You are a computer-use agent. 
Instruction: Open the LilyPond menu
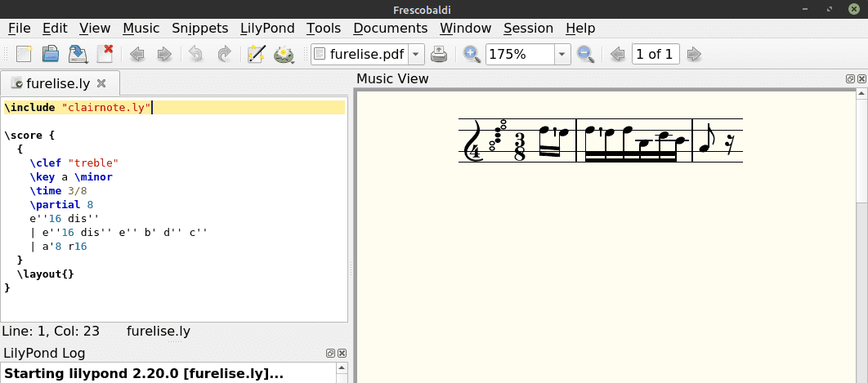pyautogui.click(x=267, y=28)
